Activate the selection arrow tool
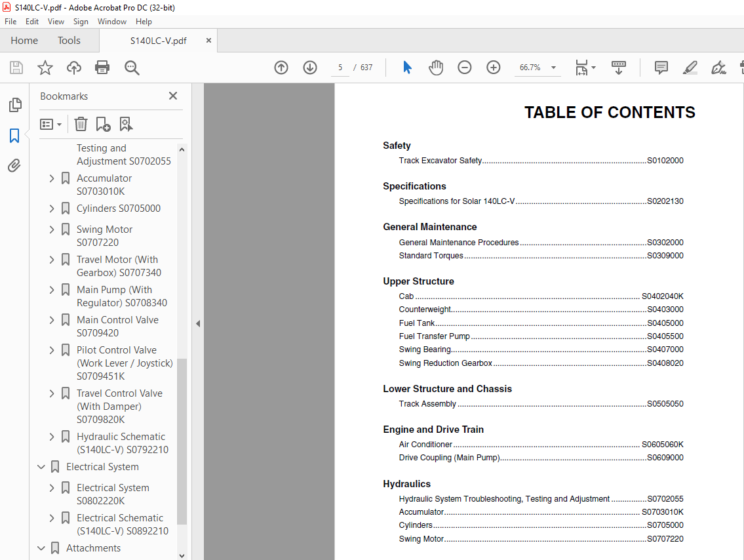 pyautogui.click(x=407, y=68)
